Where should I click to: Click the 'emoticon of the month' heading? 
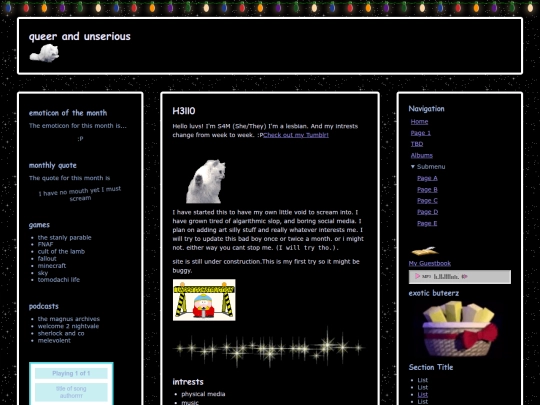[68, 113]
